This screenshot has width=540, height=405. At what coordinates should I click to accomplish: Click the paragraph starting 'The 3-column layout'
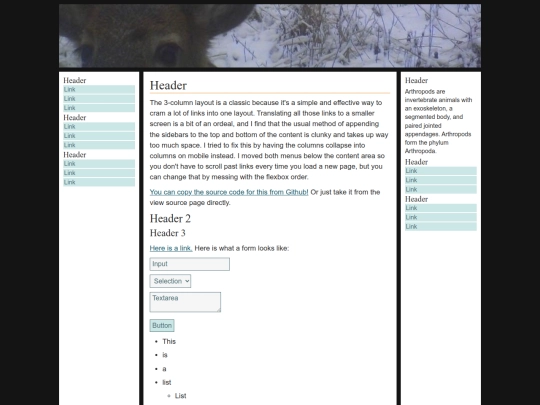(x=269, y=140)
